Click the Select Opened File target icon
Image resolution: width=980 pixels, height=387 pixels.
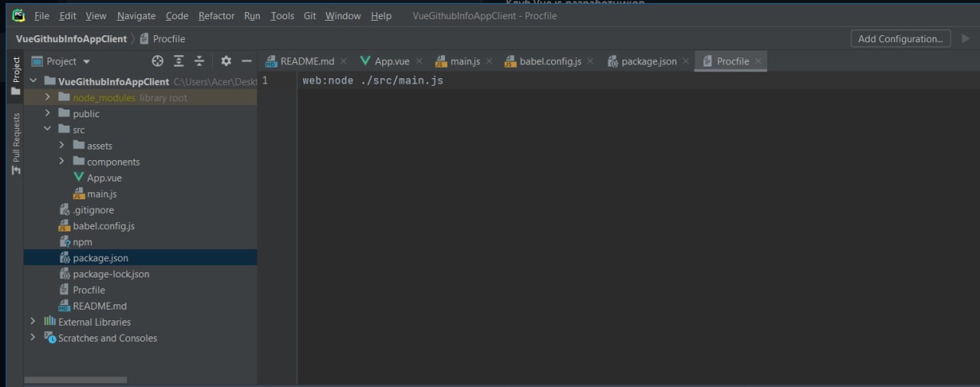point(158,61)
